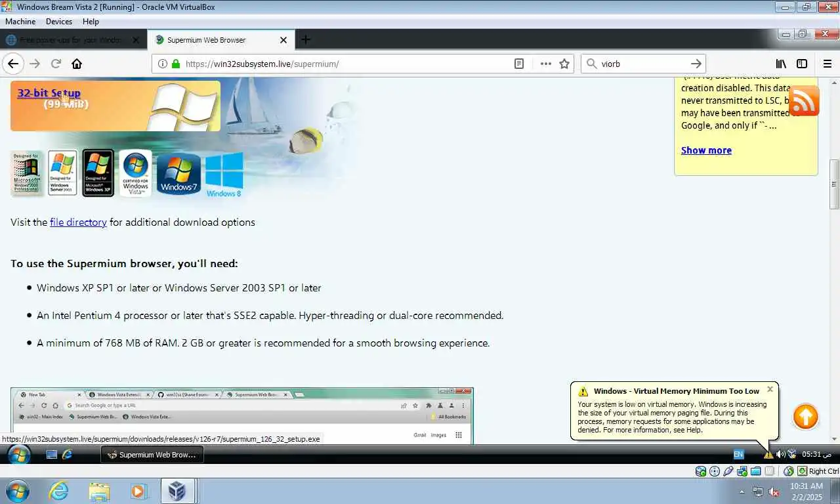Click the yellow warning tray icon
The width and height of the screenshot is (840, 504).
point(768,455)
